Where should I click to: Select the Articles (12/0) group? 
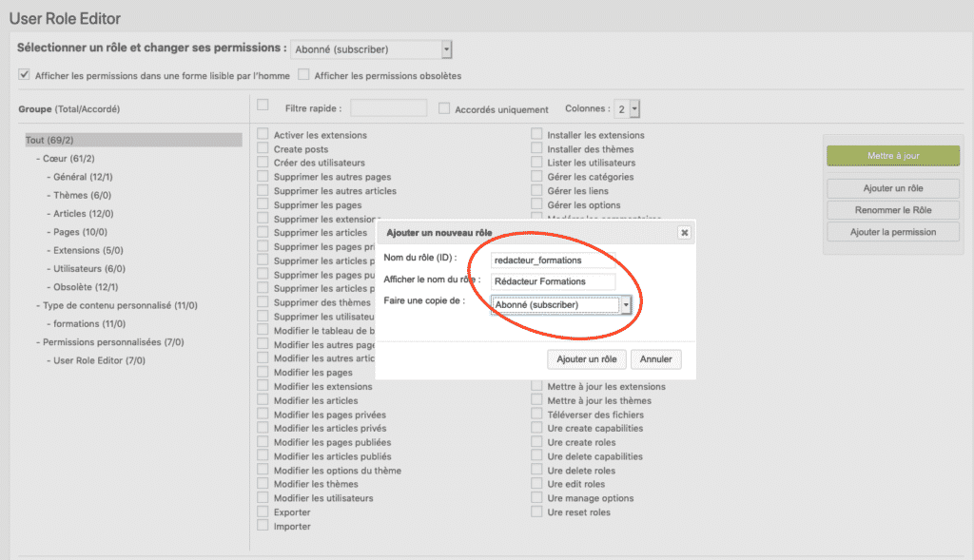click(x=84, y=214)
